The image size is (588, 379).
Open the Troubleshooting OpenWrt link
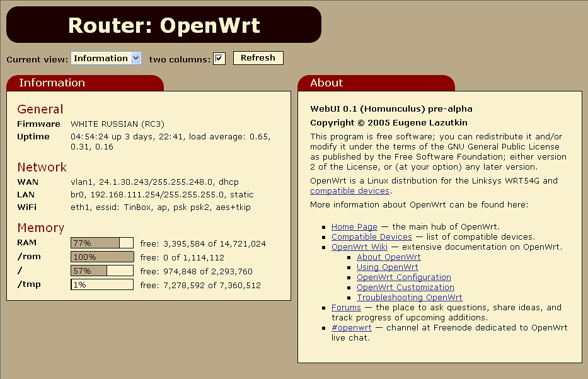tap(410, 298)
